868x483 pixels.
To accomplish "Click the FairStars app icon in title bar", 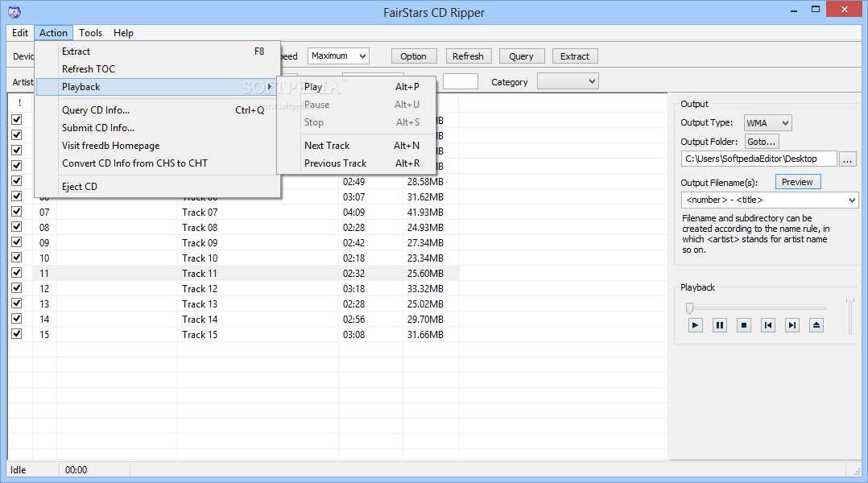I will coord(14,11).
